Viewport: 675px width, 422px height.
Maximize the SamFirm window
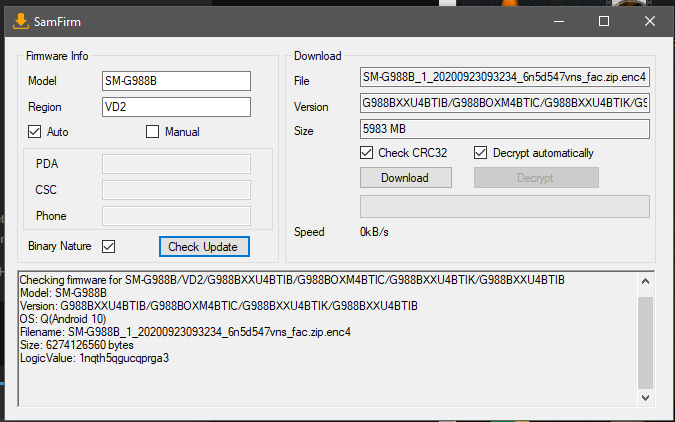[604, 22]
